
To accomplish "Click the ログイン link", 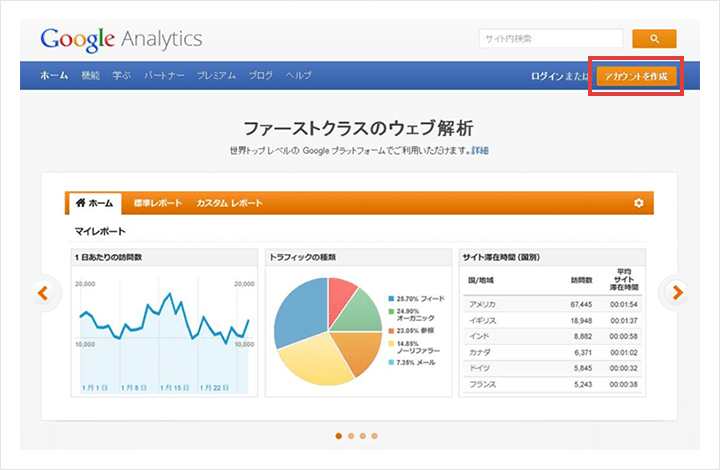I will (547, 76).
